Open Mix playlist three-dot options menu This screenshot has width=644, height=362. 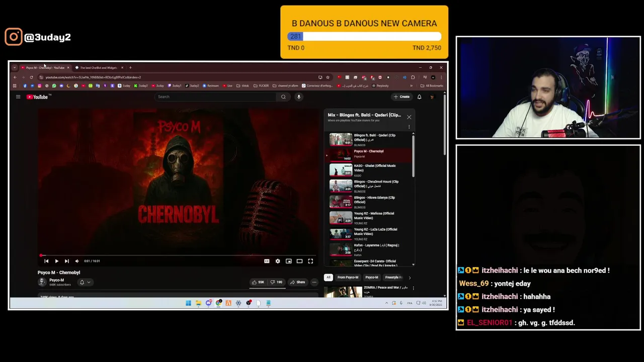(409, 127)
